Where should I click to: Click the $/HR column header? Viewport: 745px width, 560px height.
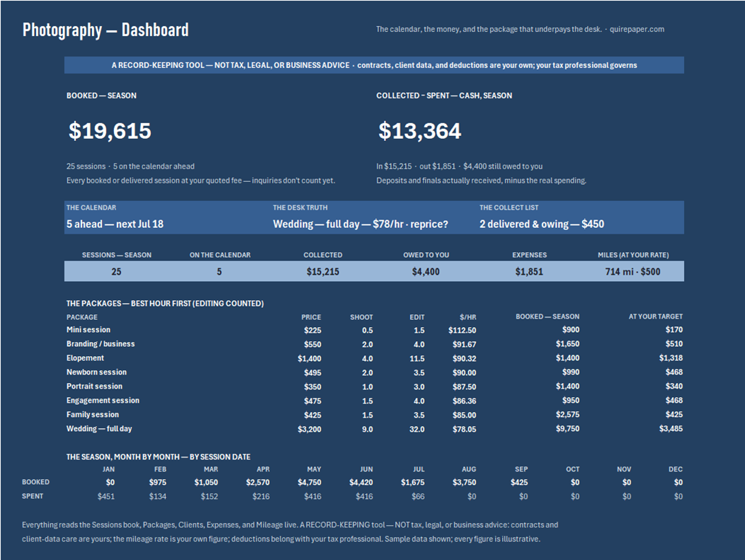click(467, 316)
